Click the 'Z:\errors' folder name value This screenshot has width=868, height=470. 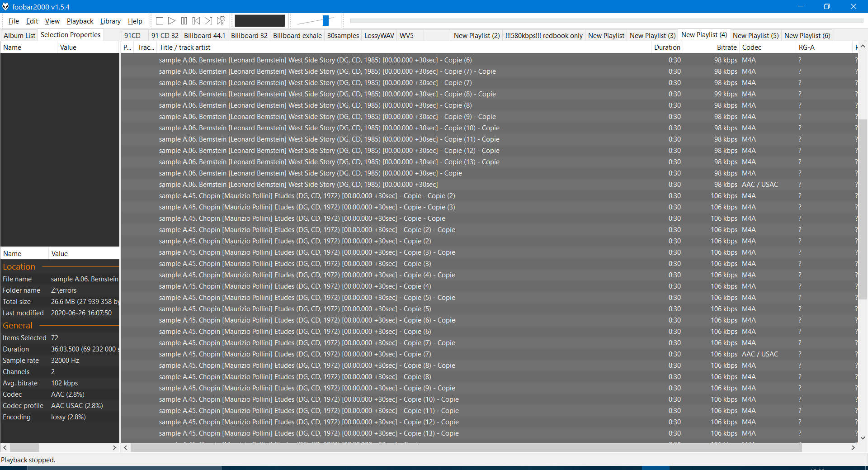click(64, 290)
